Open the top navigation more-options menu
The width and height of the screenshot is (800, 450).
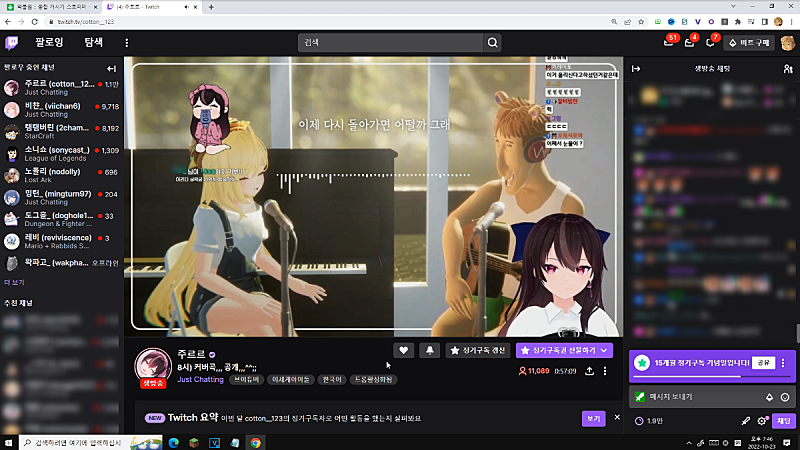(x=127, y=43)
